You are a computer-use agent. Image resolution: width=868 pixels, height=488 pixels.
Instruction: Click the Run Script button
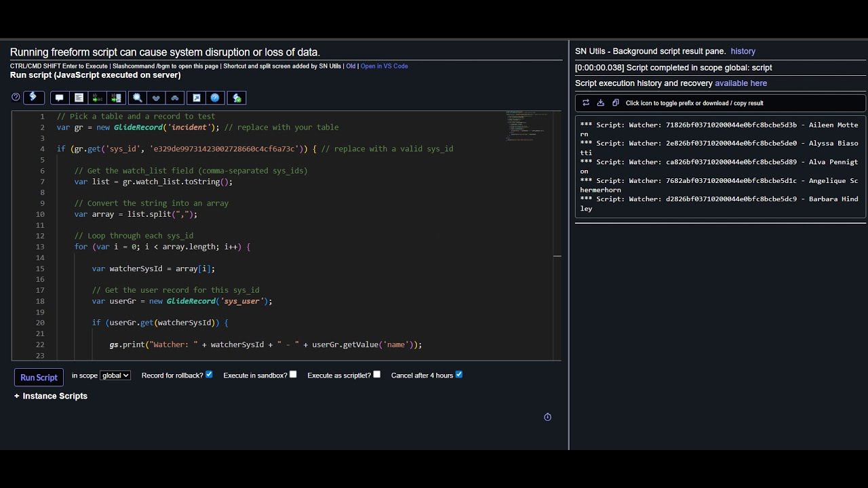tap(39, 378)
